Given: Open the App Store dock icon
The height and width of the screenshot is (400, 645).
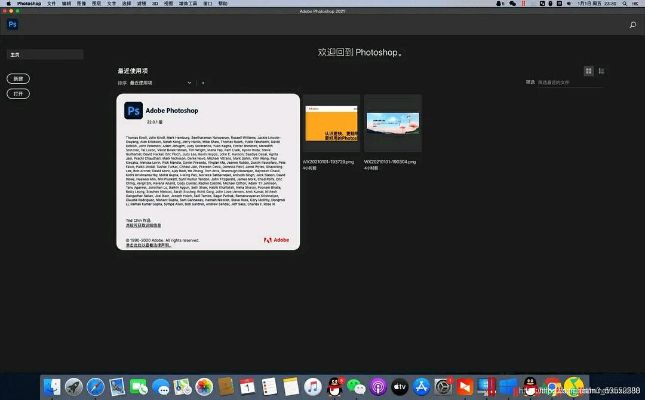Looking at the screenshot, I should tap(421, 386).
